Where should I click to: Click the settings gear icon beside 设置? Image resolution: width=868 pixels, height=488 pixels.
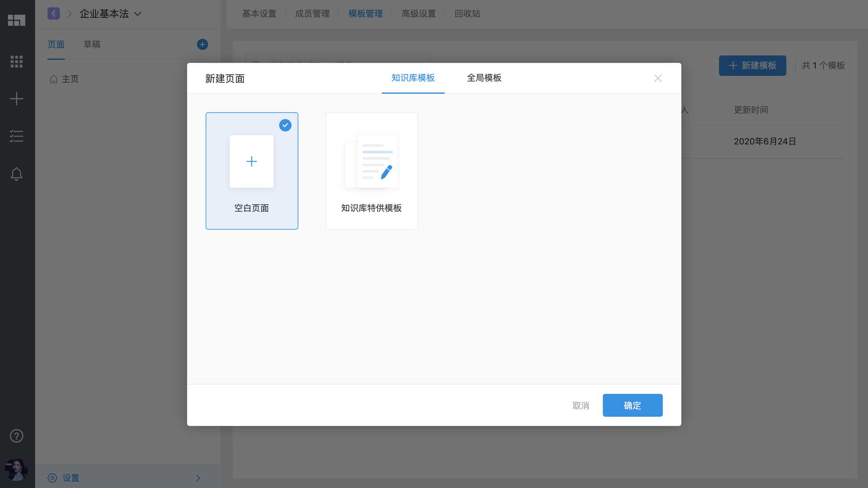(53, 478)
